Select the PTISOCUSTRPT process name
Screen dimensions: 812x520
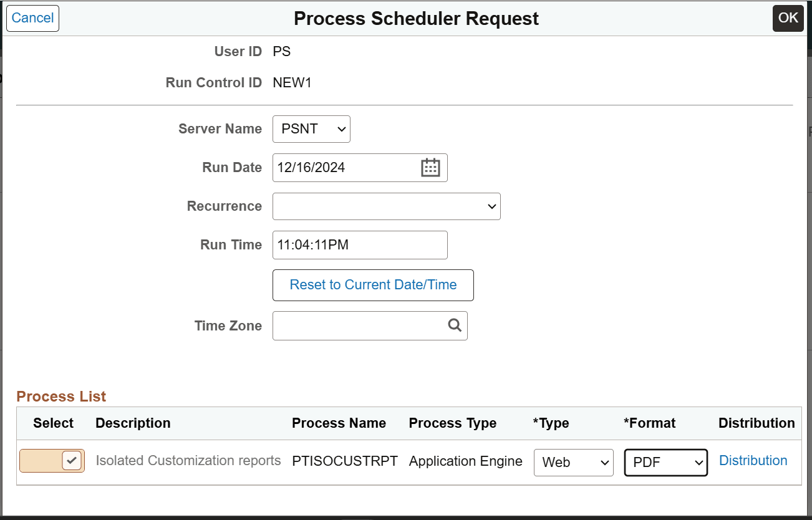[345, 461]
